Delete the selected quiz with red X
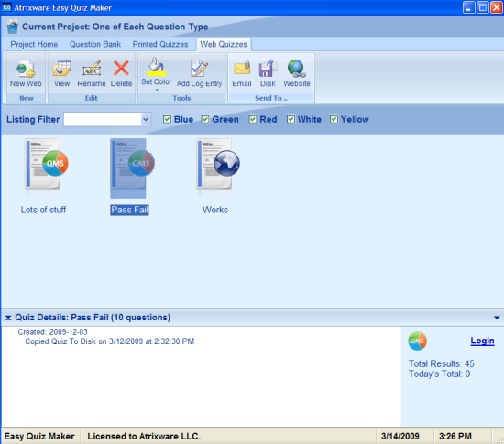The image size is (504, 444). [x=121, y=73]
